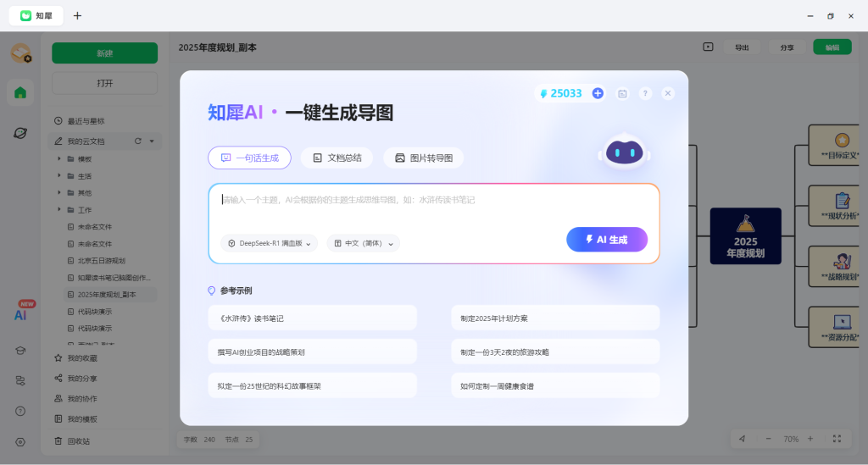Screen dimensions: 868x465
Task: Switch to the 知犀 window tab
Action: pos(36,15)
